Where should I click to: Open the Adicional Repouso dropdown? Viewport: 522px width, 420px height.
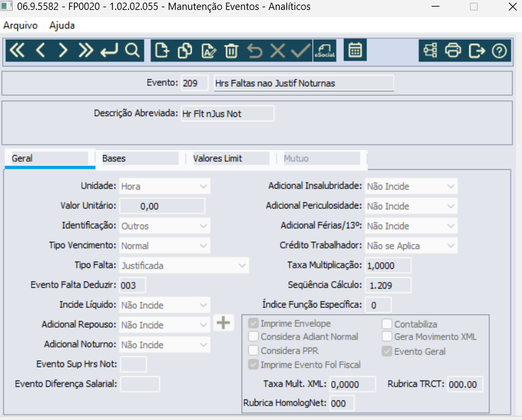pyautogui.click(x=164, y=325)
